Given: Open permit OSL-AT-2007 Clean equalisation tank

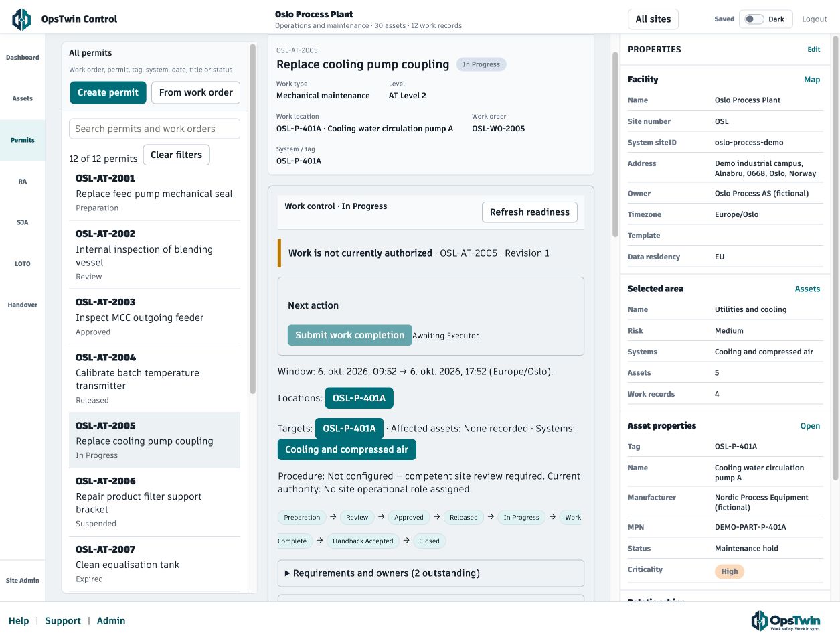Looking at the screenshot, I should [x=155, y=564].
